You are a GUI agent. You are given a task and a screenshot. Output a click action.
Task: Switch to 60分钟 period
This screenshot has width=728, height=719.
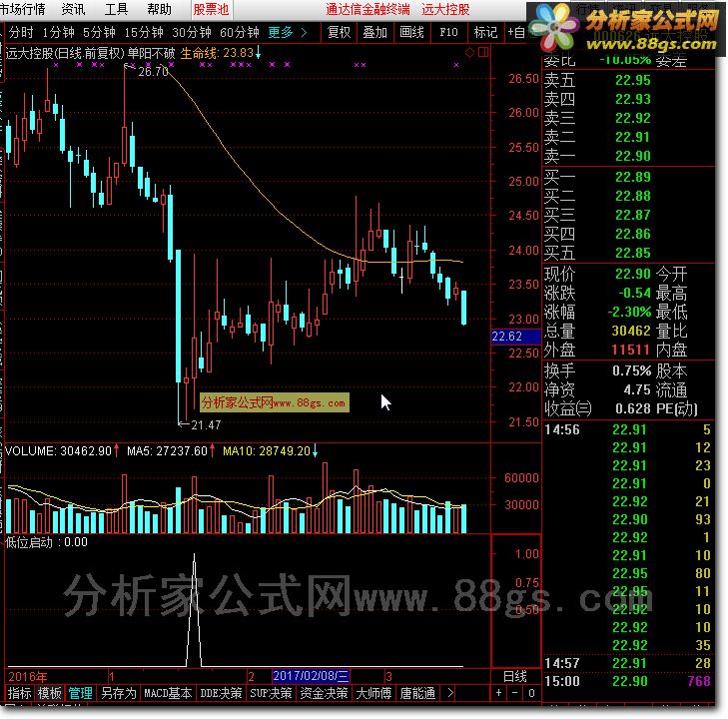point(240,33)
